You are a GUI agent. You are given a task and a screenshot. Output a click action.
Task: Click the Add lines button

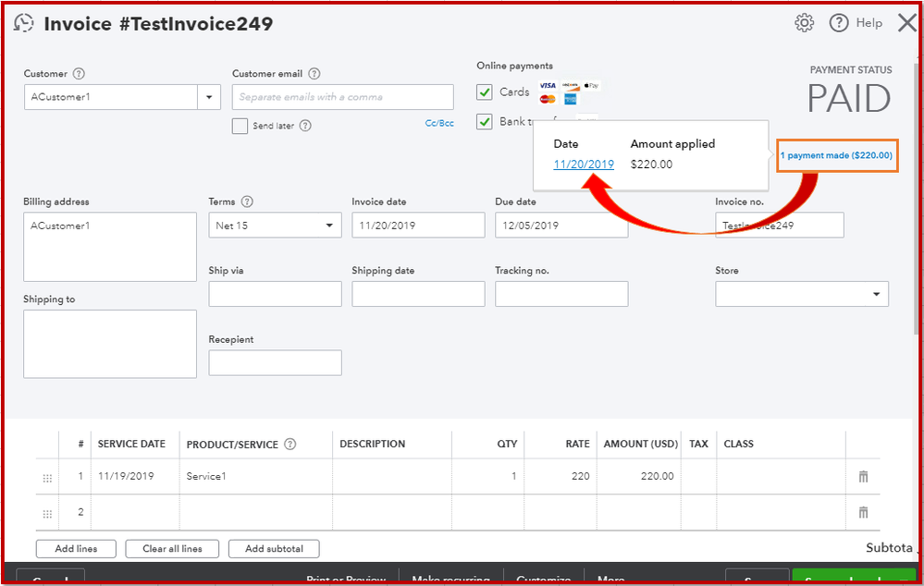(x=76, y=548)
